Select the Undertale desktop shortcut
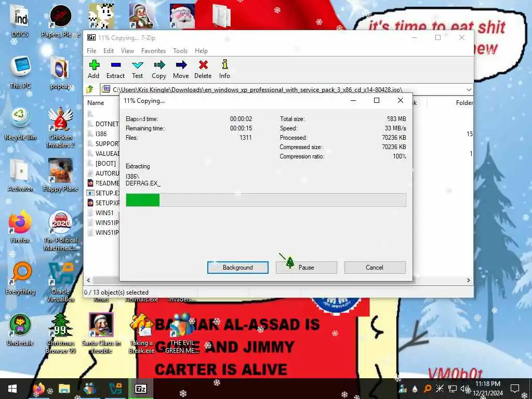This screenshot has height=399, width=532. point(20,329)
